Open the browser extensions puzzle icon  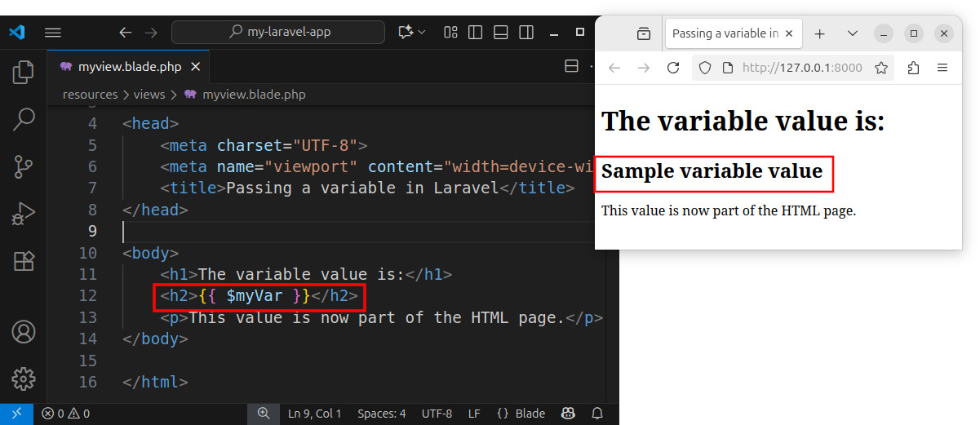point(914,68)
